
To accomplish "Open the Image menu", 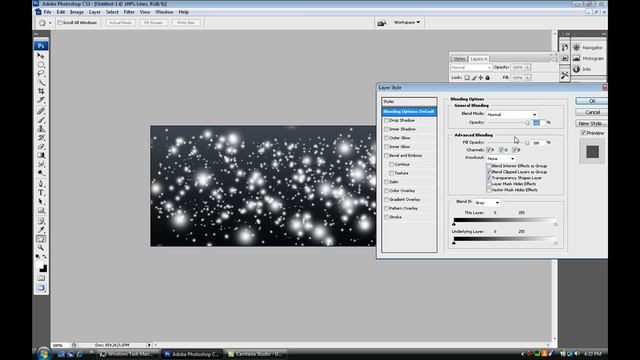I will pyautogui.click(x=77, y=12).
